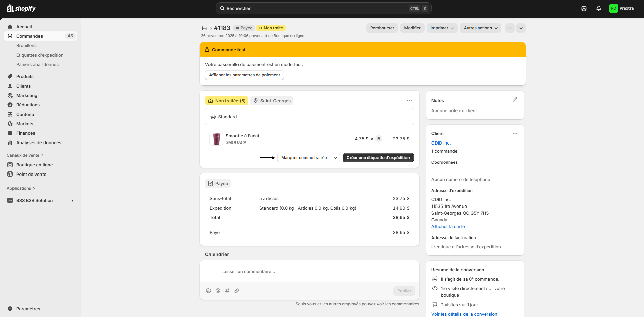This screenshot has width=644, height=317.
Task: Expand arrow next to Marquer comme traitée
Action: point(335,158)
